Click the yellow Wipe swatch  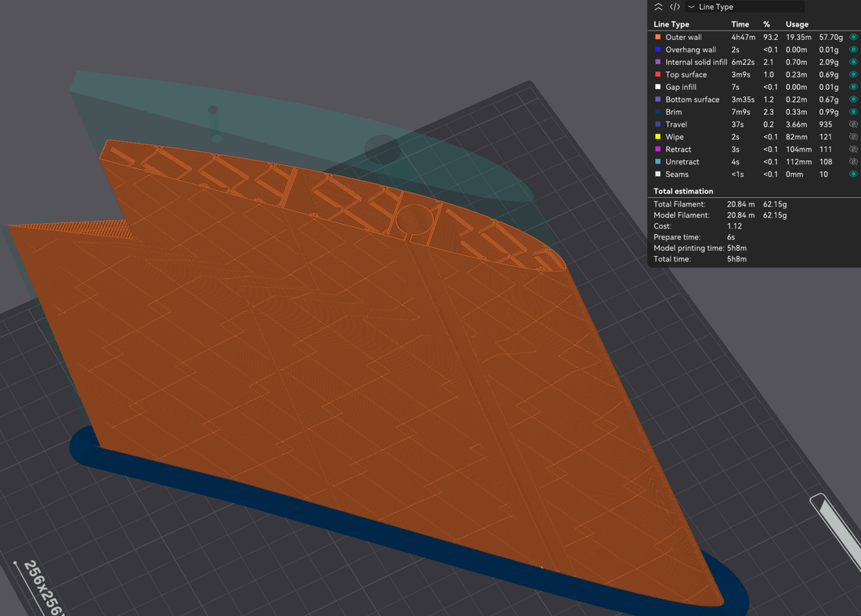[x=657, y=137]
